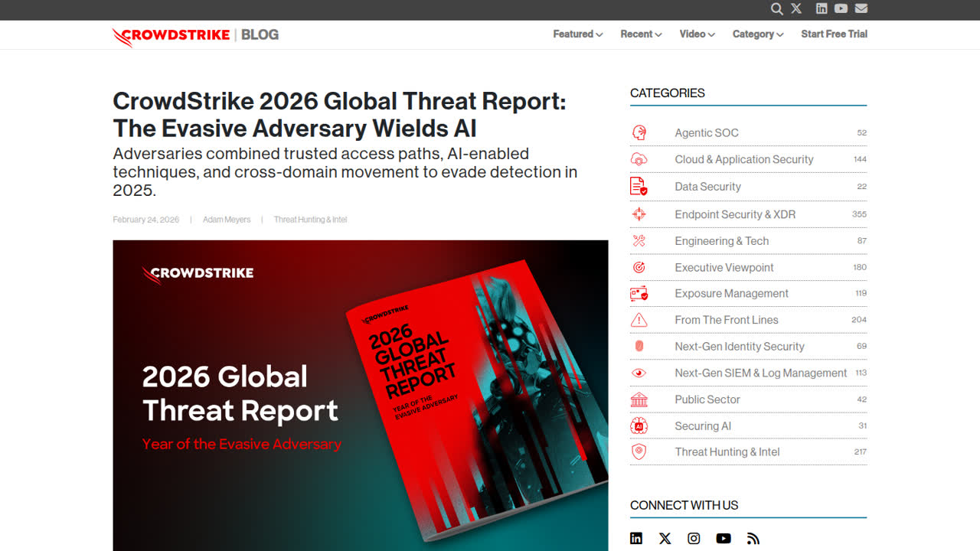Click the CrowdStrike falcon logo in header
The height and width of the screenshot is (551, 980).
pos(171,35)
